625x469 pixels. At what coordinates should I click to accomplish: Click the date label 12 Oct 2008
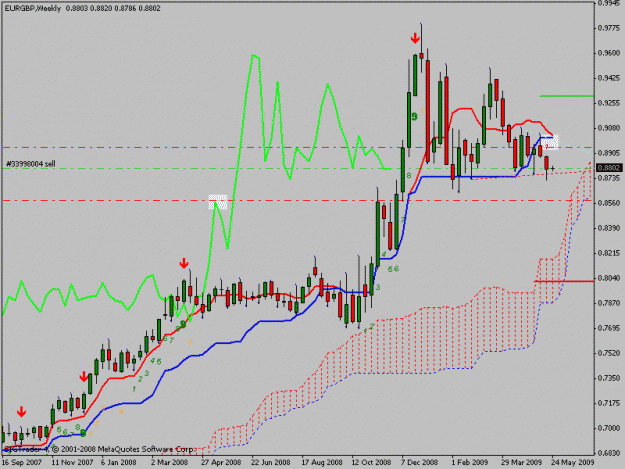[371, 463]
